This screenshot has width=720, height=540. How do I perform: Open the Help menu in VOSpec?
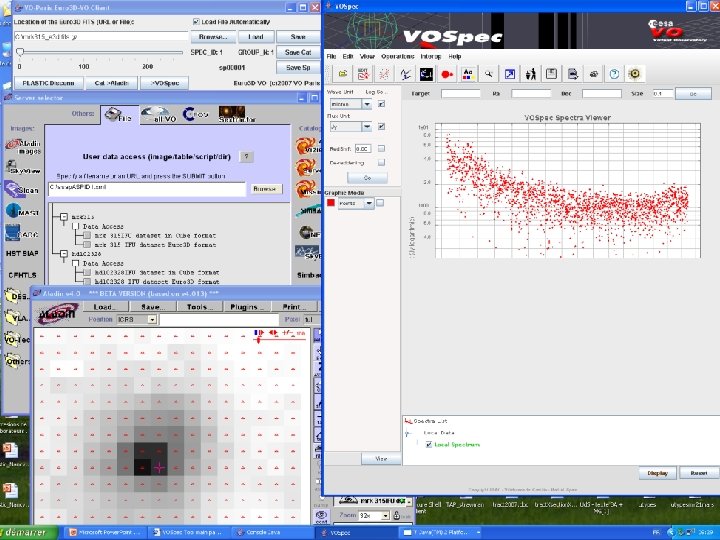(455, 56)
